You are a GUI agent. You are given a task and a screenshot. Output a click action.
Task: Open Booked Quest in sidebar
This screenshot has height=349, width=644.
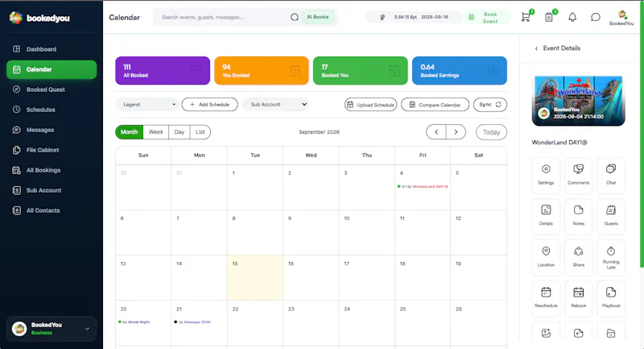[x=52, y=89]
